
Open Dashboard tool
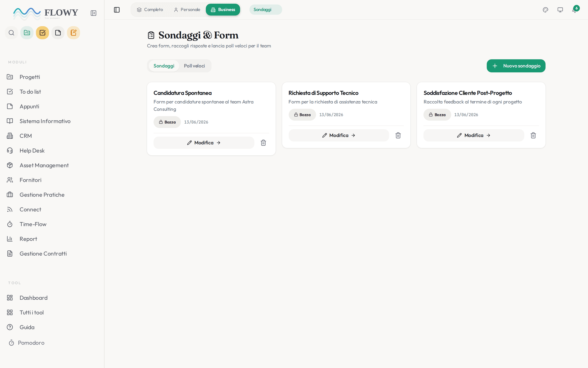point(52,298)
